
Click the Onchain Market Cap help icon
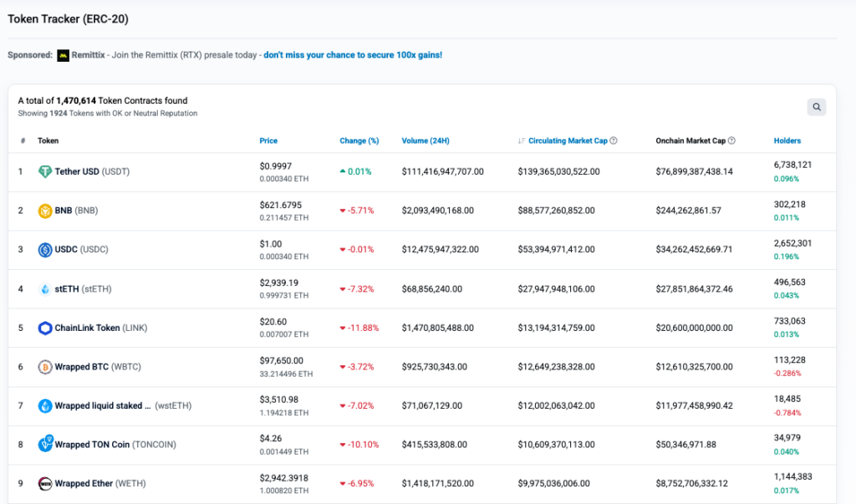(731, 140)
